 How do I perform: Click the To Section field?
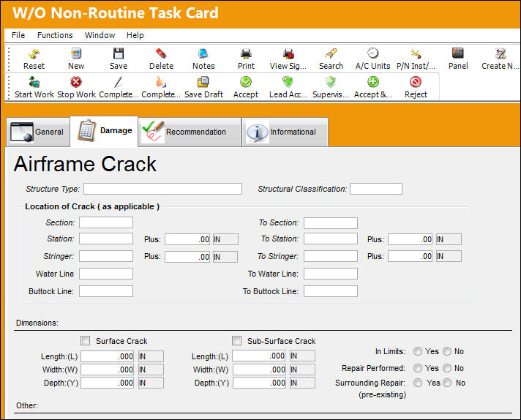click(x=331, y=223)
